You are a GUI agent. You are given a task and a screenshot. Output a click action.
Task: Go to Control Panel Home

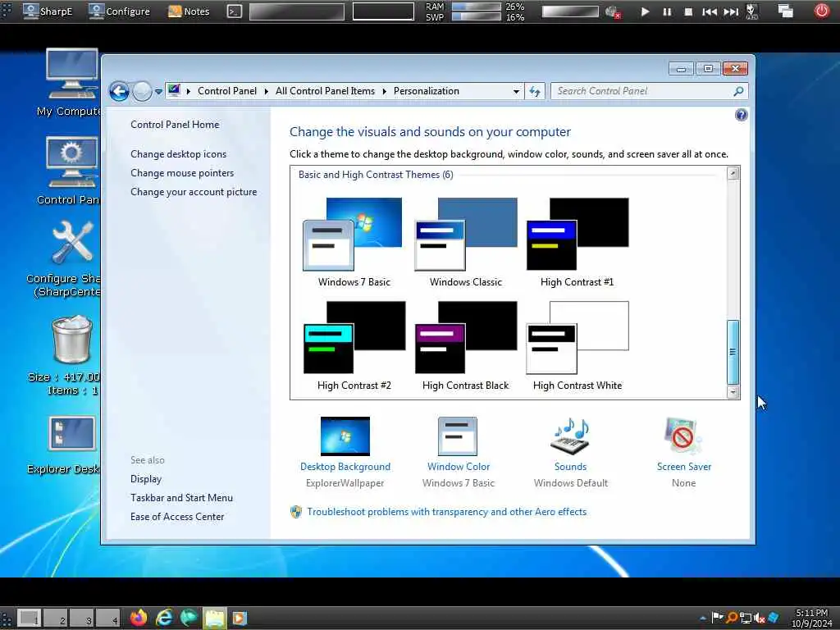tap(175, 125)
